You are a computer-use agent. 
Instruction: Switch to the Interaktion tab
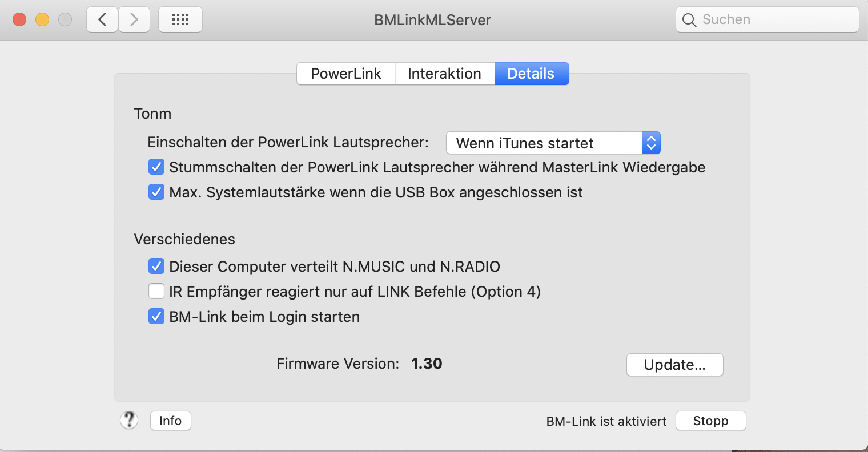click(x=444, y=74)
